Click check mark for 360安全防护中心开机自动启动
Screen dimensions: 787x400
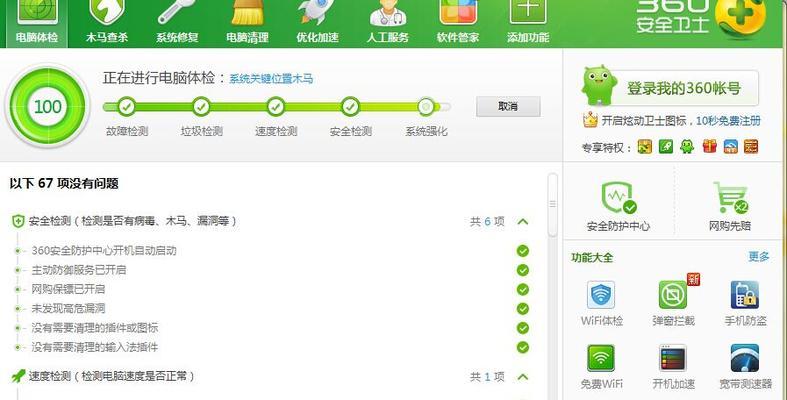(x=523, y=250)
